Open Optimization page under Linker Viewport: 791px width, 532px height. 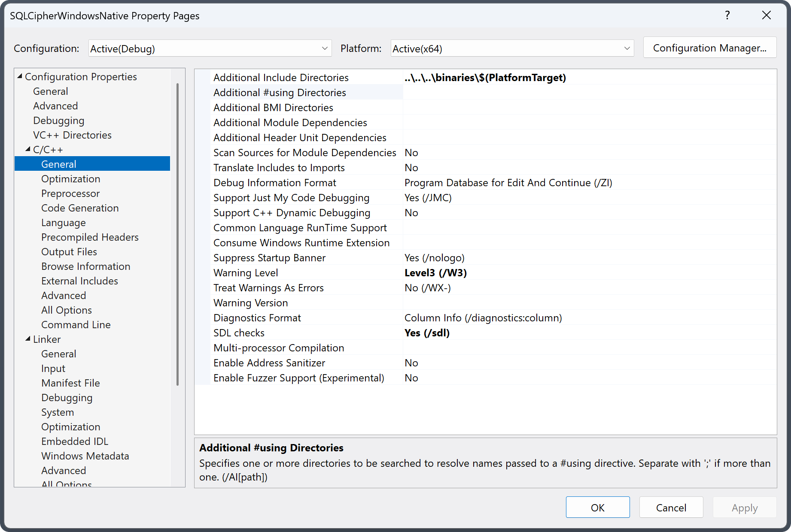pos(70,427)
